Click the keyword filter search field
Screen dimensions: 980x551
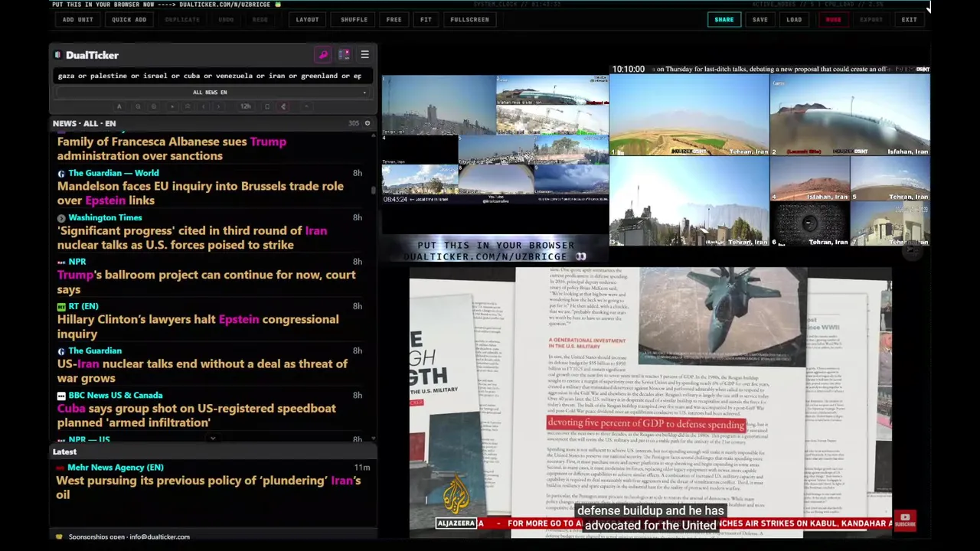211,76
